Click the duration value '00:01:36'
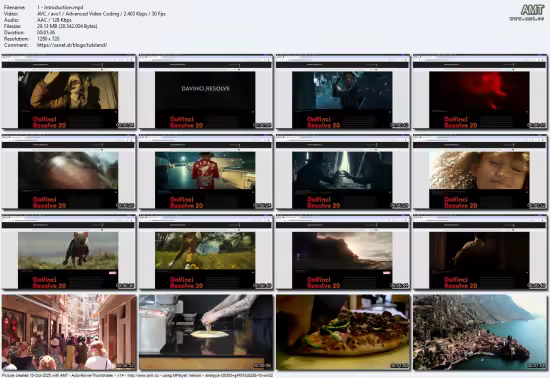This screenshot has height=378, width=550. 46,33
